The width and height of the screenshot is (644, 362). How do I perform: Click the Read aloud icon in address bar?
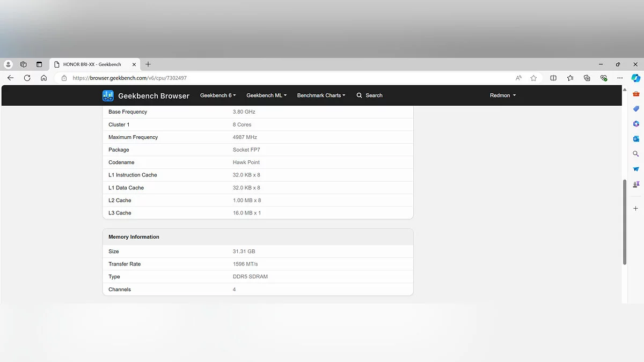(x=518, y=78)
